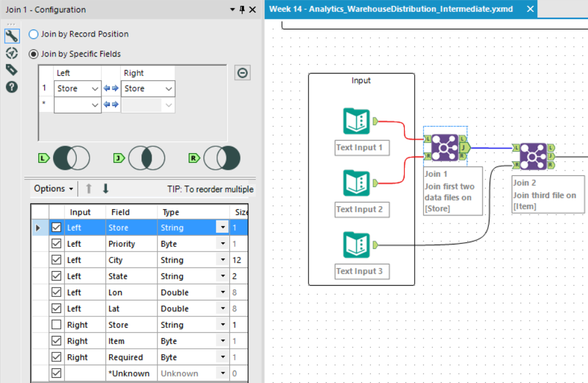Remove join field with minus button
588x383 pixels.
(x=242, y=72)
